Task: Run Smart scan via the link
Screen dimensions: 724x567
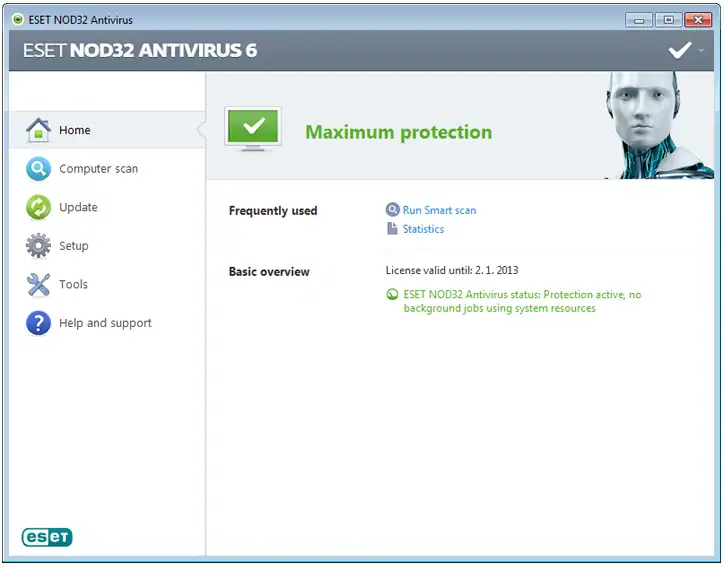Action: [439, 210]
